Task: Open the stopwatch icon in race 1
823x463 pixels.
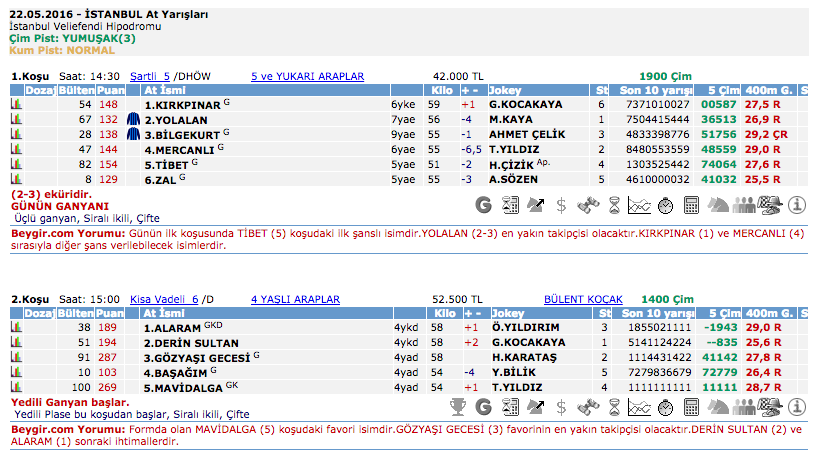Action: tap(665, 206)
